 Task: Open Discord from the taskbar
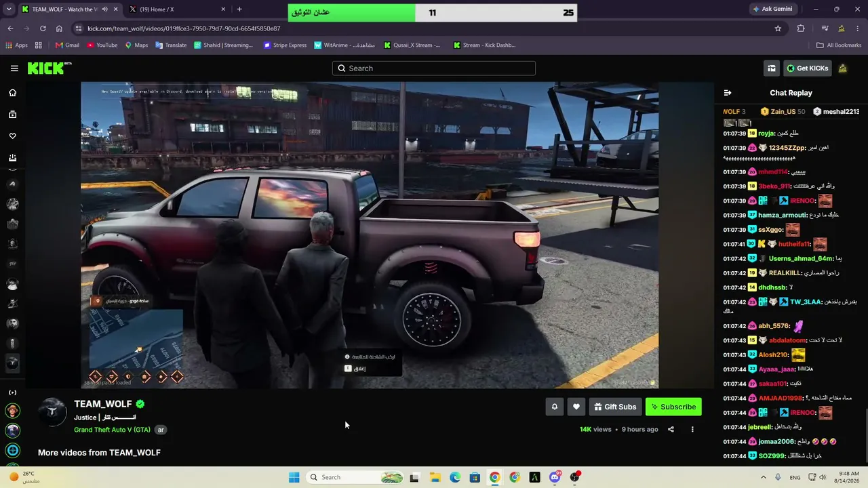(555, 477)
